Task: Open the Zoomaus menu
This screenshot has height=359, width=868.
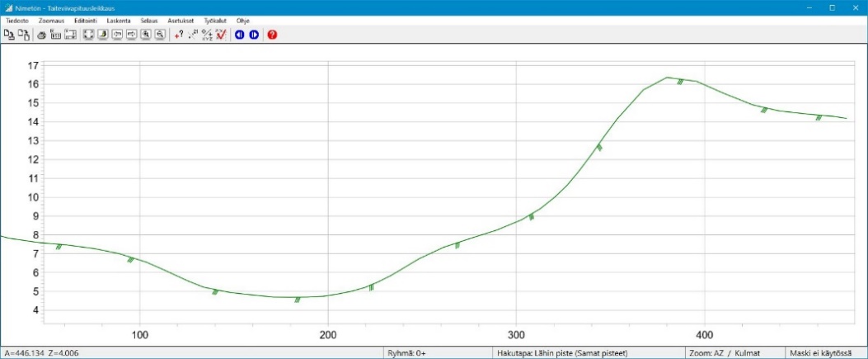Action: coord(51,20)
